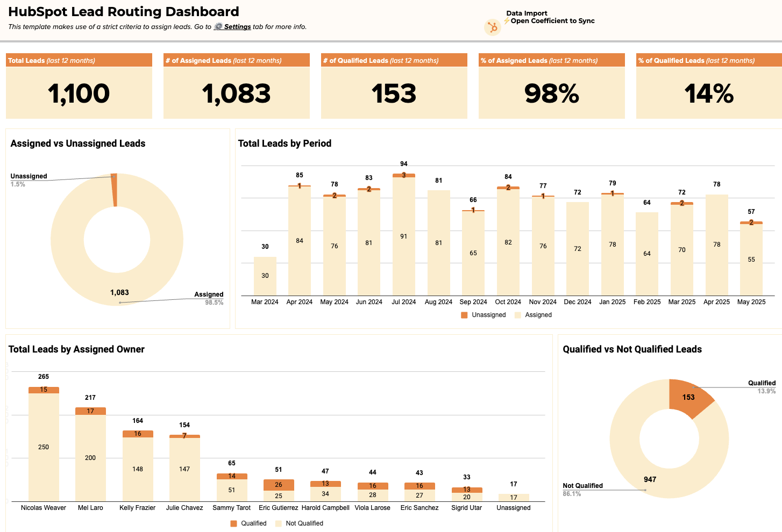Click the 98% Assigned Leads value
The image size is (782, 532).
[x=552, y=94]
